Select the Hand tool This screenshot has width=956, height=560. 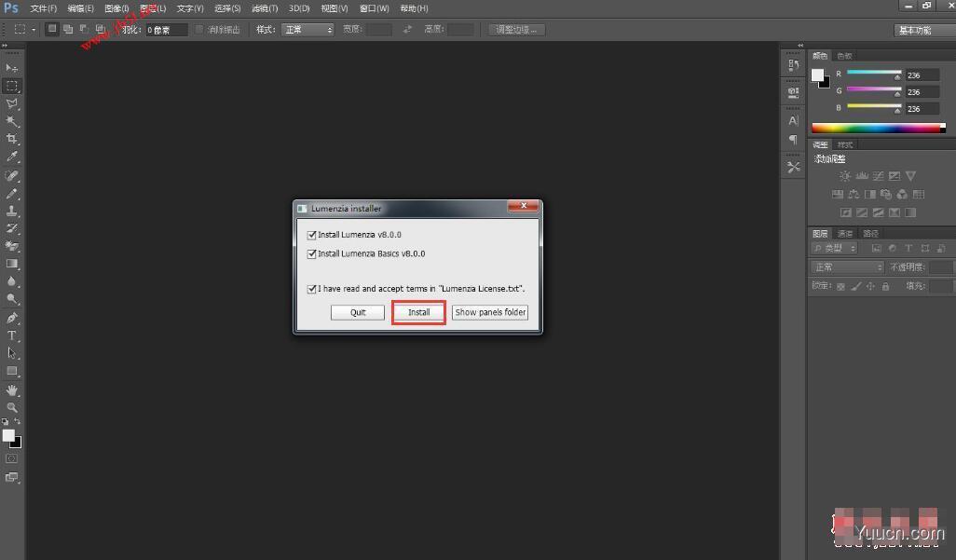(x=11, y=389)
